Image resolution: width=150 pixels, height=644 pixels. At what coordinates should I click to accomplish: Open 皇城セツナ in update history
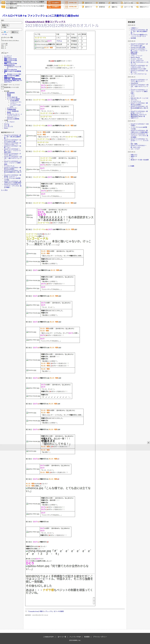134,157
